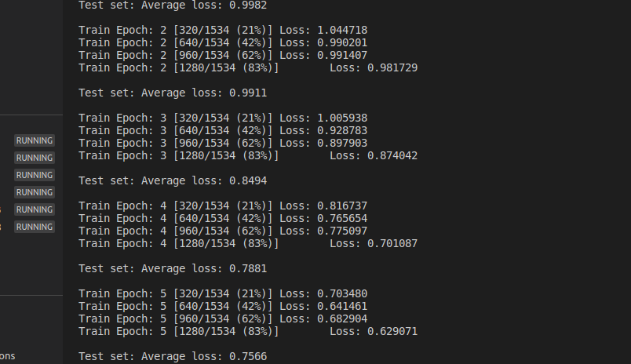Viewport: 631px width, 364px height.
Task: Click the topmost RUNNING status badge
Action: pyautogui.click(x=35, y=140)
